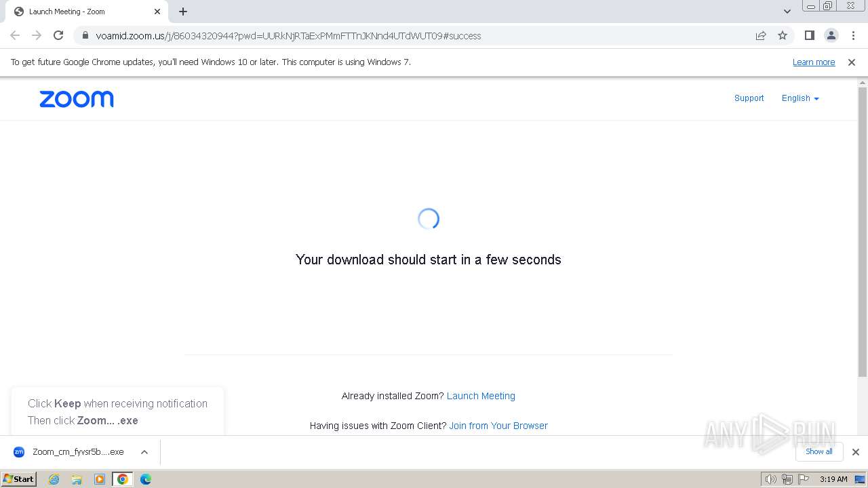Click the browser forward arrow
Image resolution: width=868 pixels, height=488 pixels.
pyautogui.click(x=37, y=36)
